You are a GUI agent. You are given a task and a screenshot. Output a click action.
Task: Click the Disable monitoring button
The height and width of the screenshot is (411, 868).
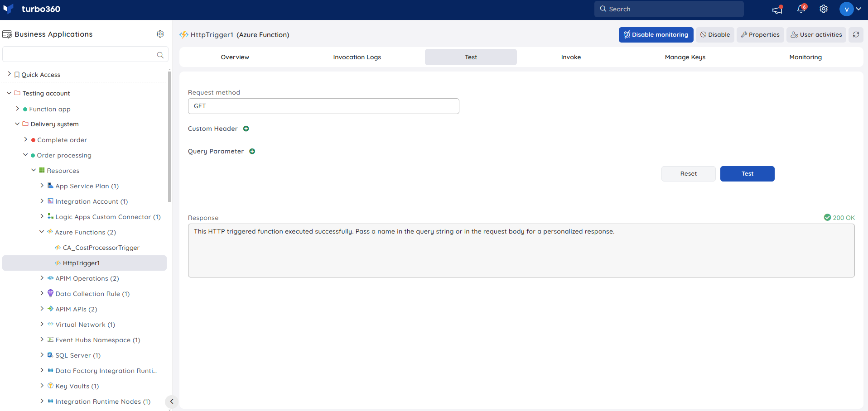click(x=656, y=35)
